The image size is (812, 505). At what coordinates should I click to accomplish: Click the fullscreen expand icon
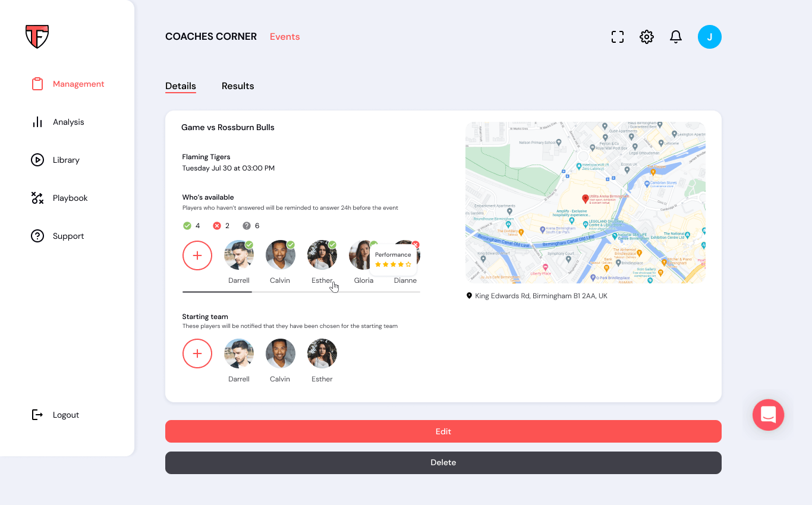(618, 37)
